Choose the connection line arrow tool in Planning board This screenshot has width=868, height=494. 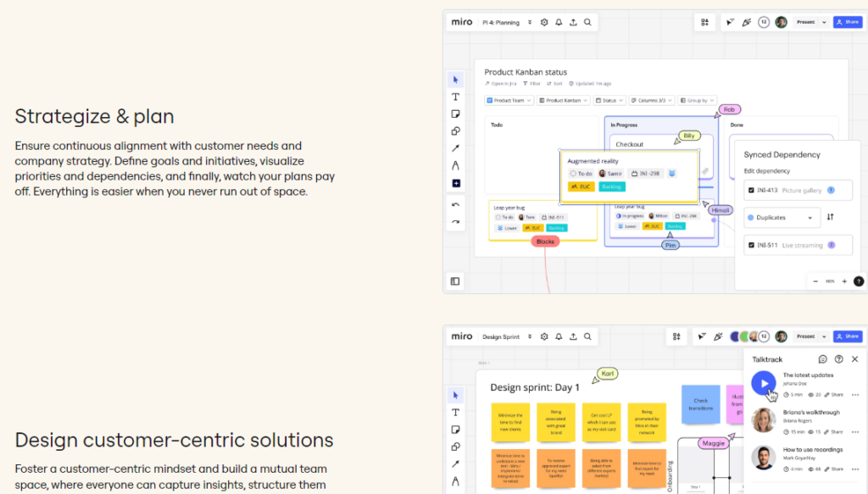coord(455,148)
